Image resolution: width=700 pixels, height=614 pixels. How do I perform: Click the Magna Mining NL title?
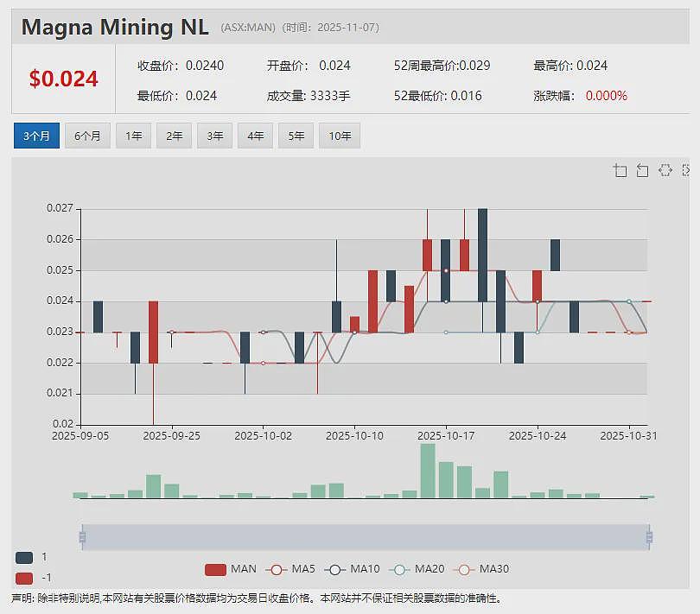(115, 27)
